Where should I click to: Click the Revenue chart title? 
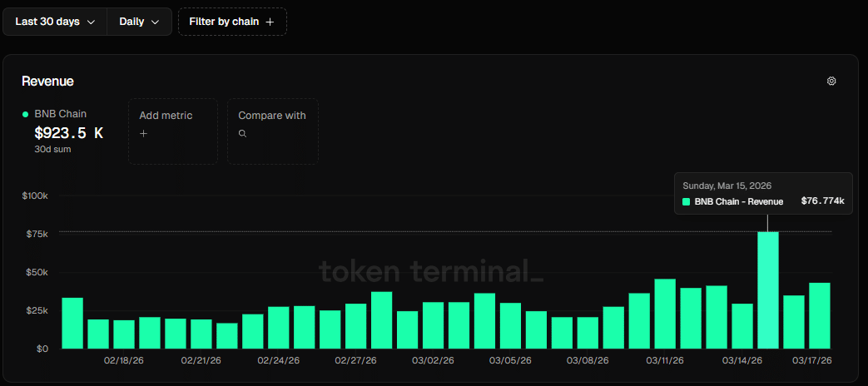pyautogui.click(x=47, y=82)
